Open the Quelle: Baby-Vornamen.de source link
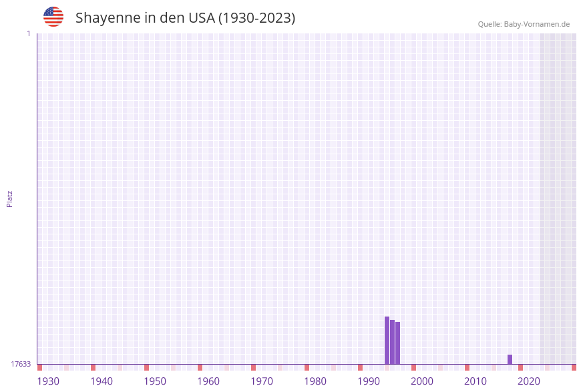The width and height of the screenshot is (583, 392). (524, 23)
